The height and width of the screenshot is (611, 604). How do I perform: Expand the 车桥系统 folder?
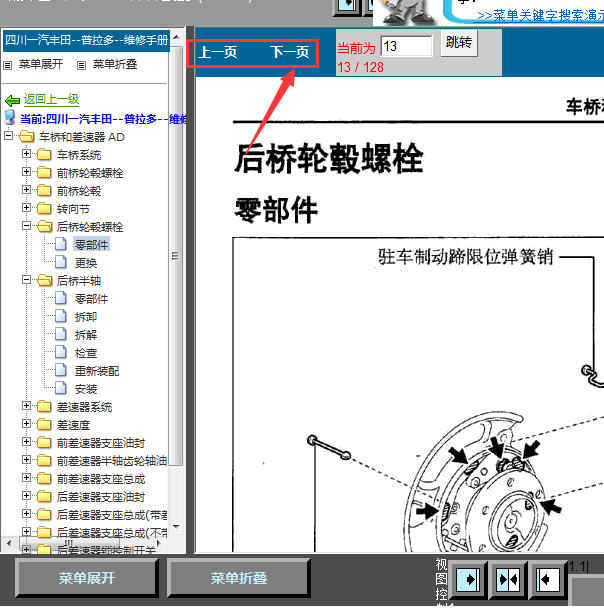click(x=26, y=154)
